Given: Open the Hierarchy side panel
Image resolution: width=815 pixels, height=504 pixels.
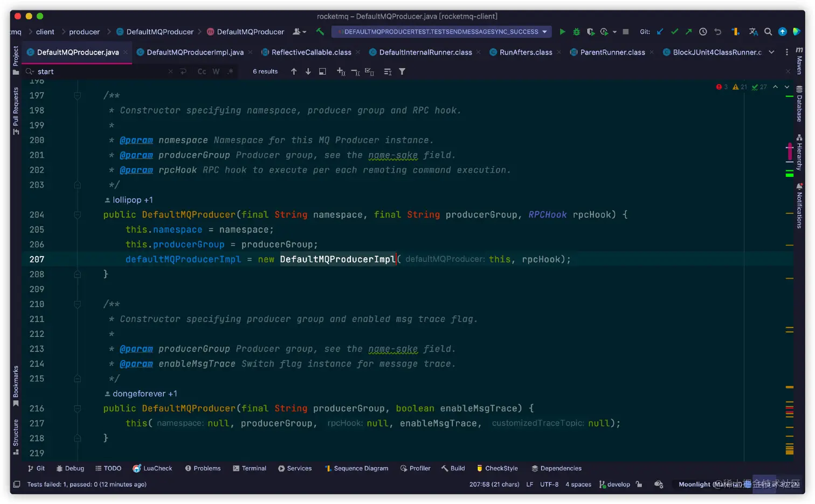Looking at the screenshot, I should pyautogui.click(x=799, y=153).
